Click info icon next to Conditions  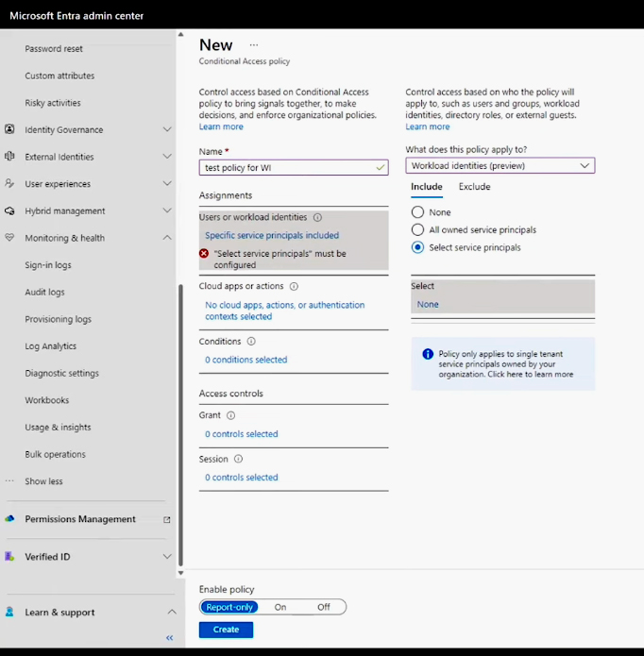click(x=251, y=342)
